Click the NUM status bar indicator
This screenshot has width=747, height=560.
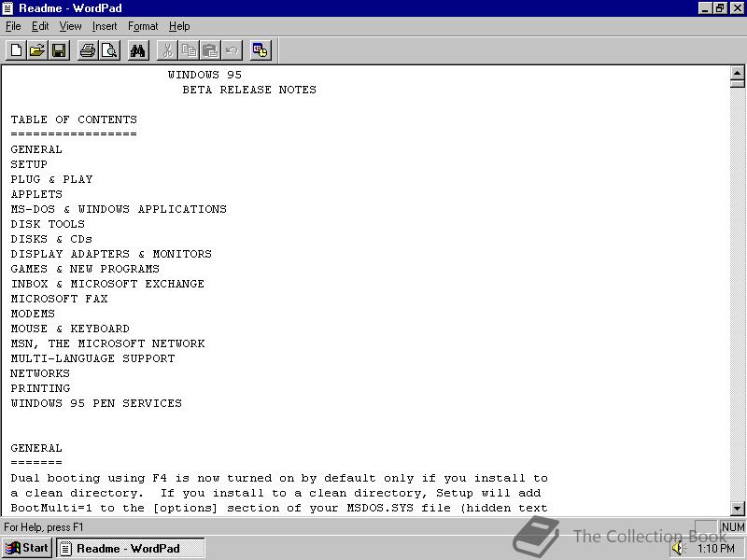733,527
